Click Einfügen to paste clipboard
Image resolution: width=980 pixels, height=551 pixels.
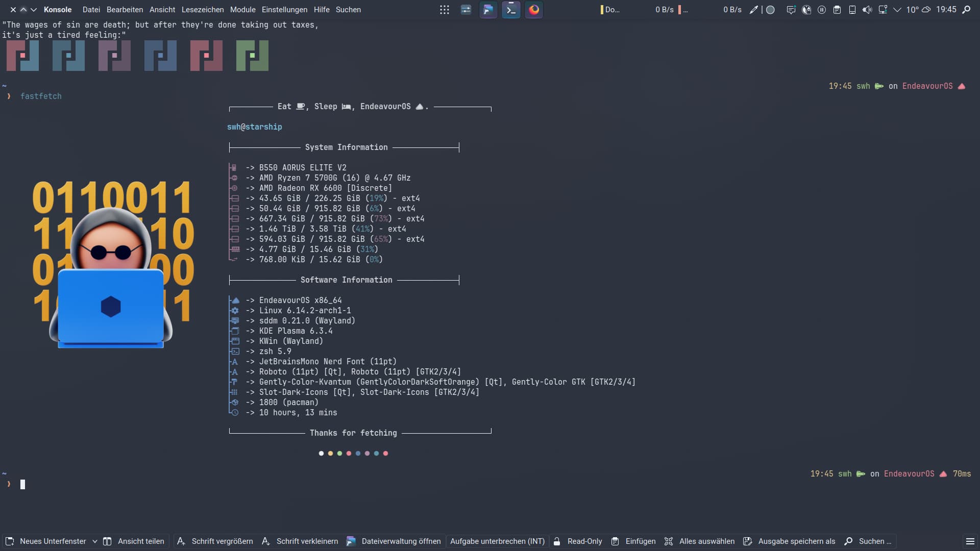[x=633, y=541]
